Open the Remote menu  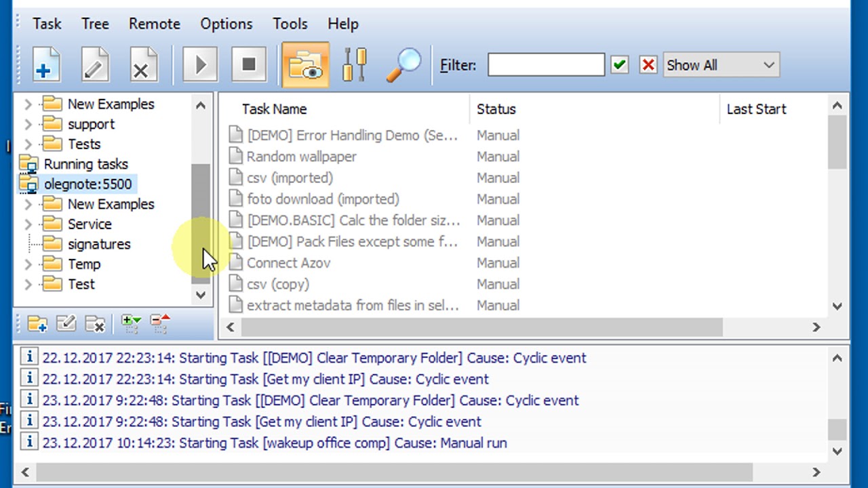154,24
